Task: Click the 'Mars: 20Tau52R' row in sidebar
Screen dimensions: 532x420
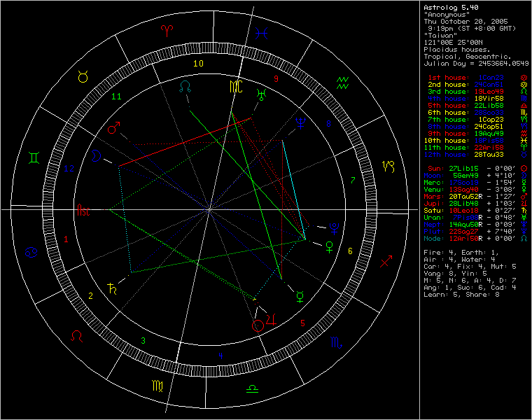Action: pos(476,197)
